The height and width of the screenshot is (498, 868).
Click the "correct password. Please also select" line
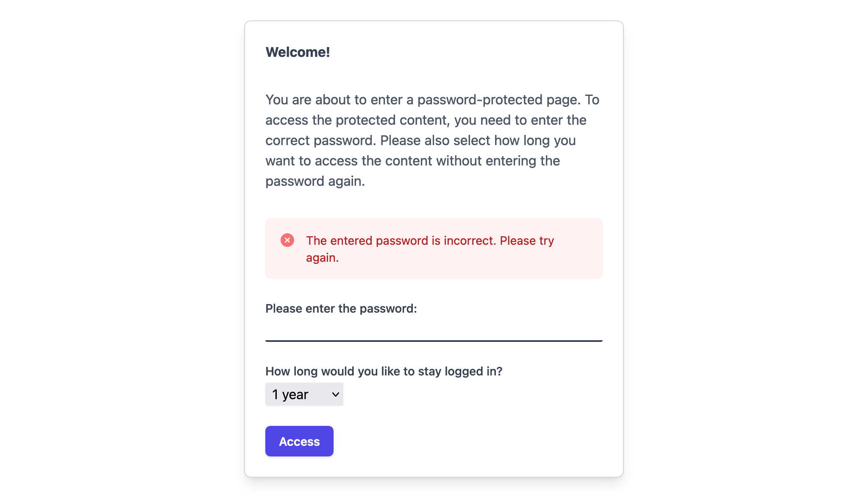point(420,140)
